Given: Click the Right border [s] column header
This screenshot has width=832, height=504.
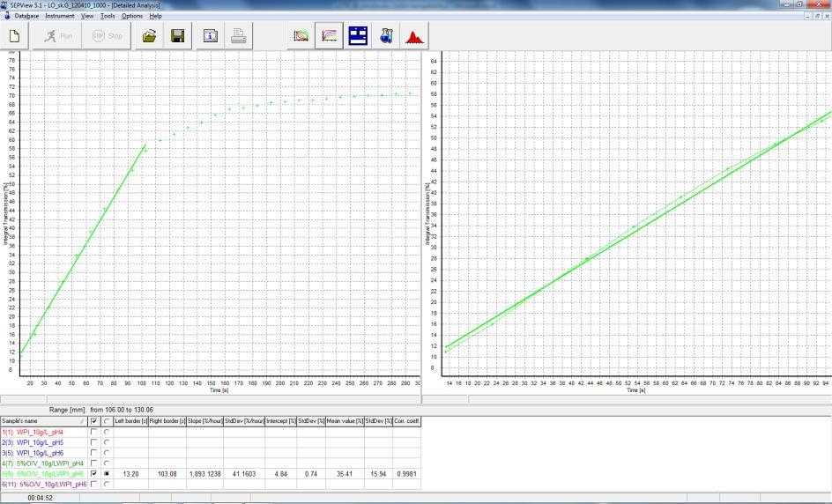Looking at the screenshot, I should pos(167,421).
